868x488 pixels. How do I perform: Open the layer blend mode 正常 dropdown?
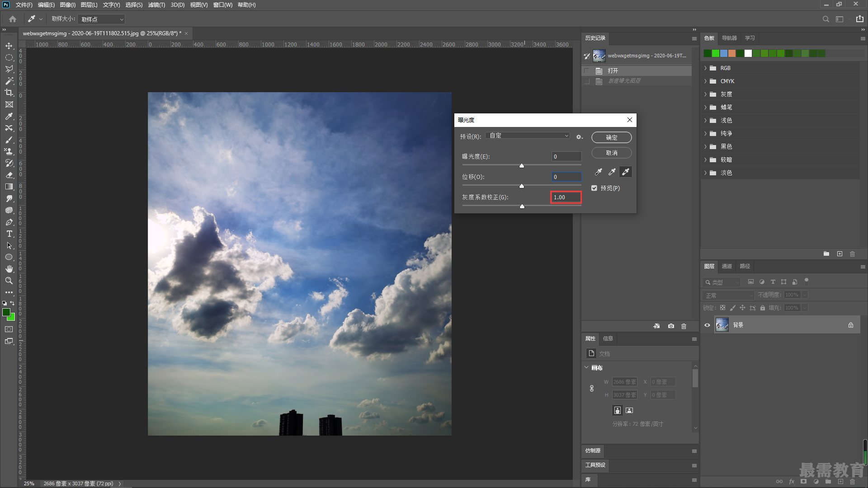(x=729, y=295)
